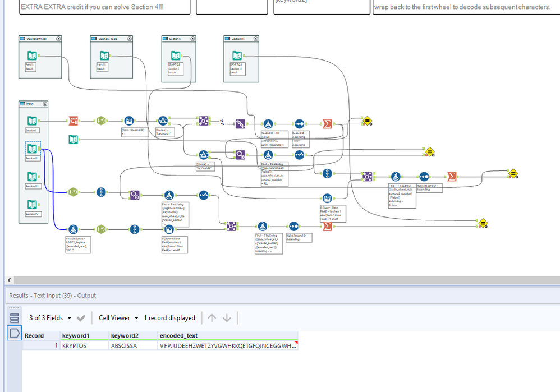
Task: Collapse the Vigenère Table container
Action: (130, 39)
